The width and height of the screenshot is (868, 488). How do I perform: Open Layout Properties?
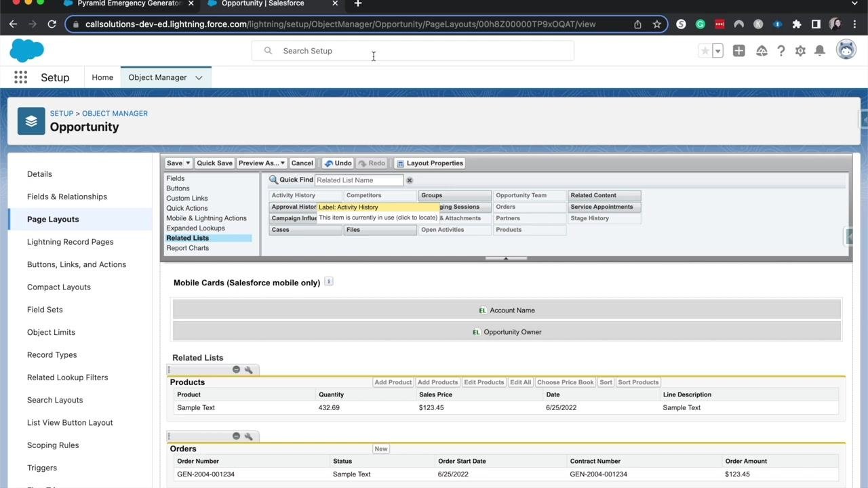pyautogui.click(x=430, y=163)
